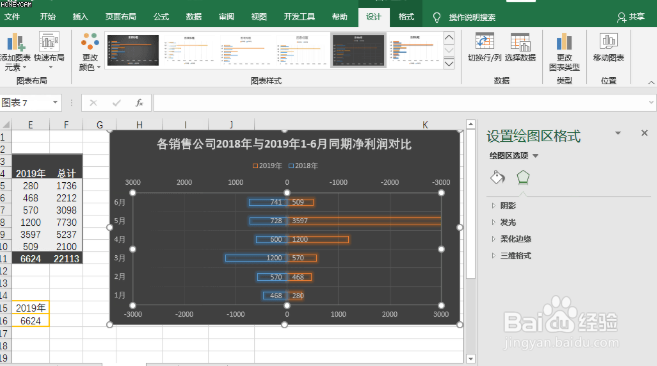
Task: Select Fill & Line paint bucket icon
Action: click(497, 177)
